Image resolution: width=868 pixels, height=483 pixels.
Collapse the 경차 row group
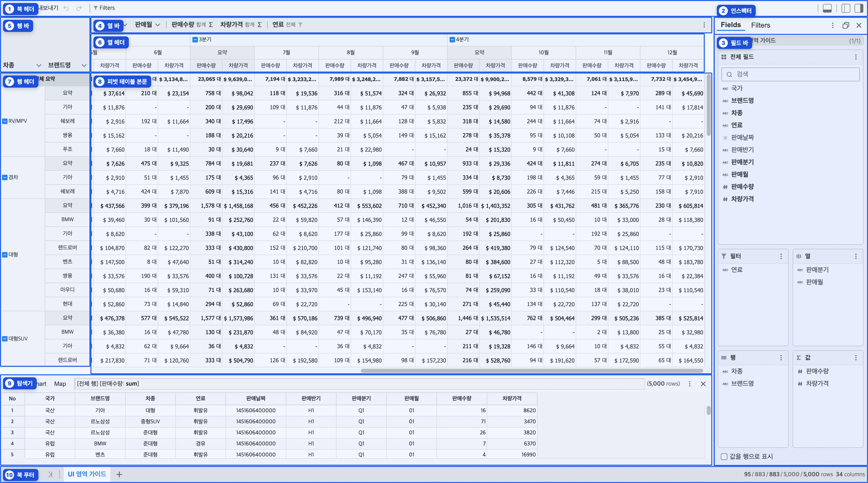click(x=5, y=177)
